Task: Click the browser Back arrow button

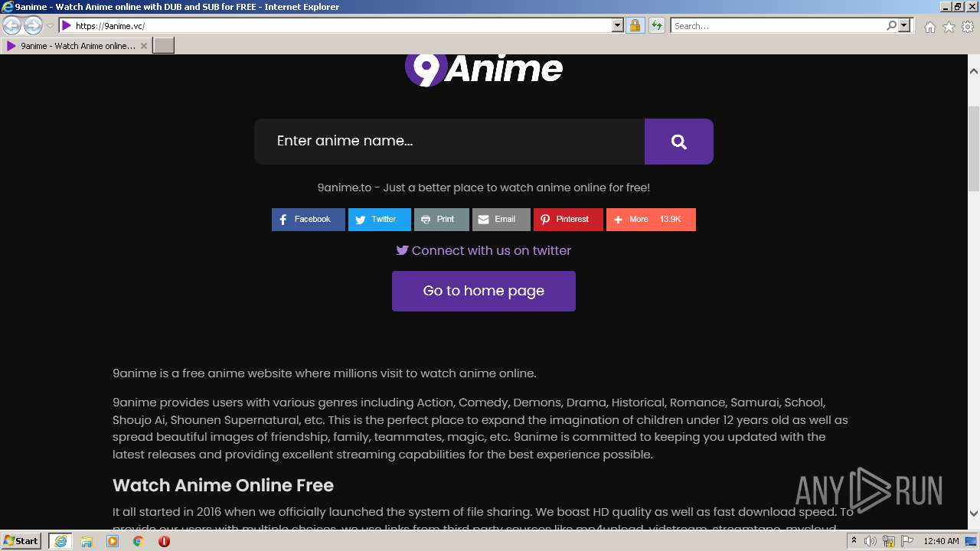Action: 12,25
